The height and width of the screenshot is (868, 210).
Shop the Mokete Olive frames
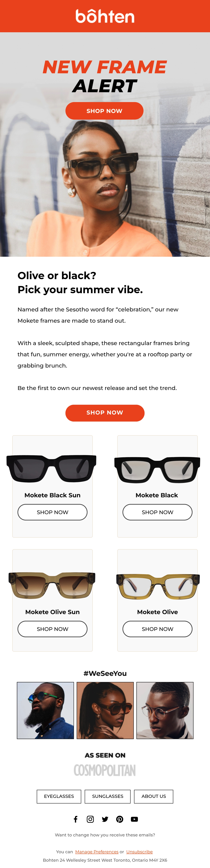point(157,629)
